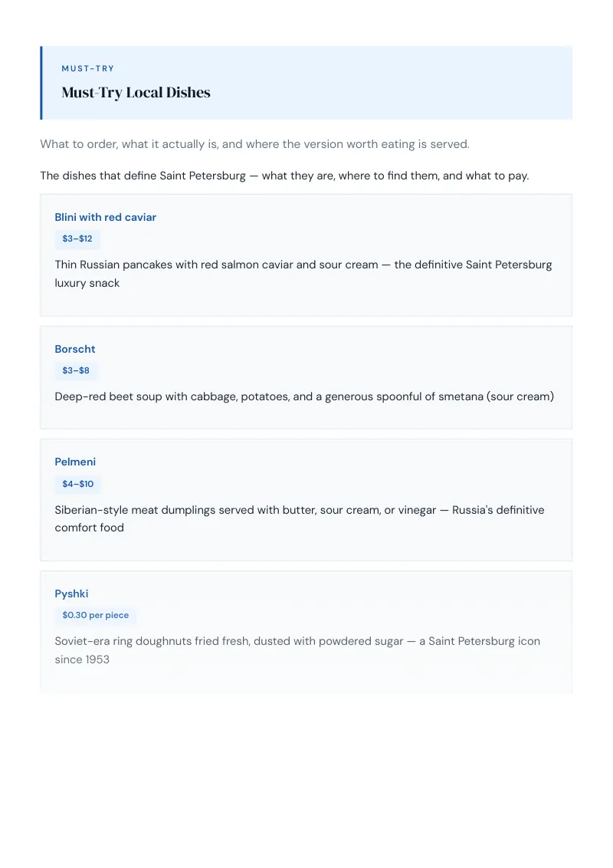Screen dimensions: 613x868
Task: Select the Borscht beet soup description
Action: click(304, 396)
